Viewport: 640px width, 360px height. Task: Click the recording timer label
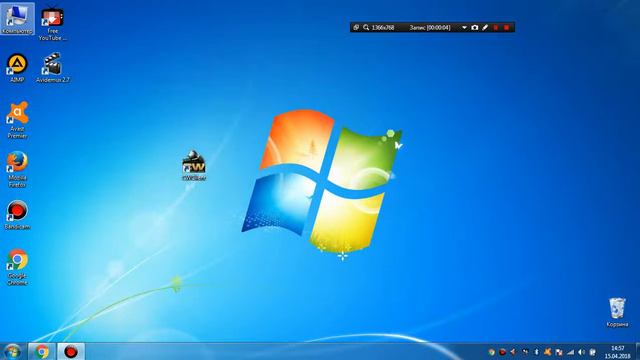pos(429,27)
